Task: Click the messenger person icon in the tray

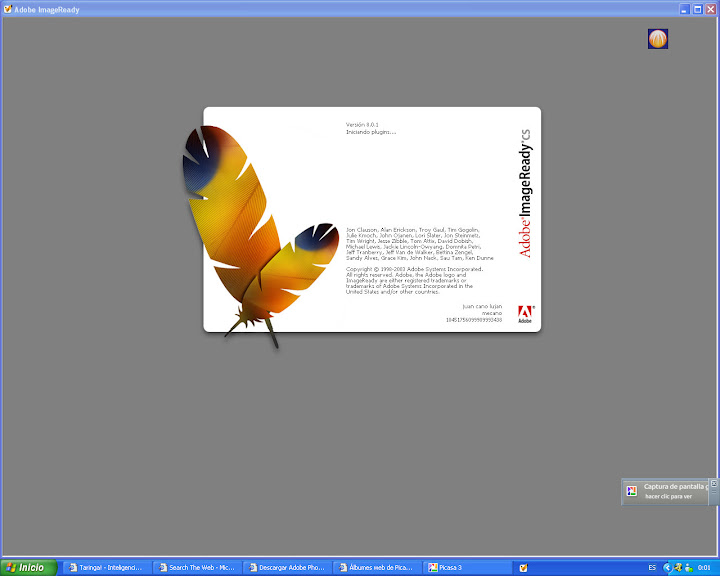Action: point(688,568)
